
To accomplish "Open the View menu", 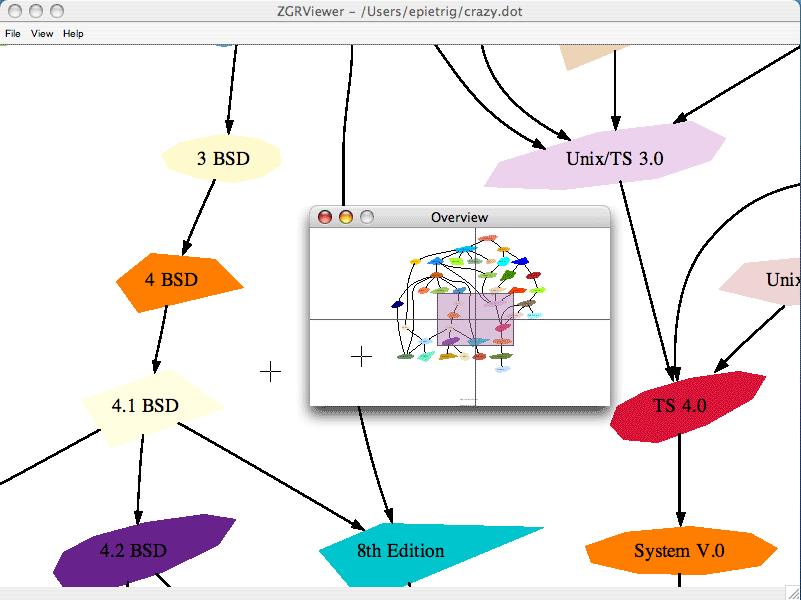I will [42, 34].
